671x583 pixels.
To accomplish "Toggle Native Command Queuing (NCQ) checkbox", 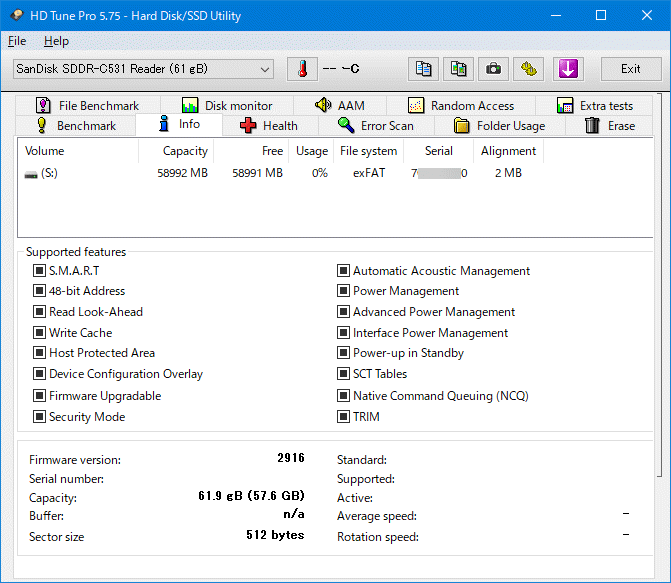I will click(343, 396).
